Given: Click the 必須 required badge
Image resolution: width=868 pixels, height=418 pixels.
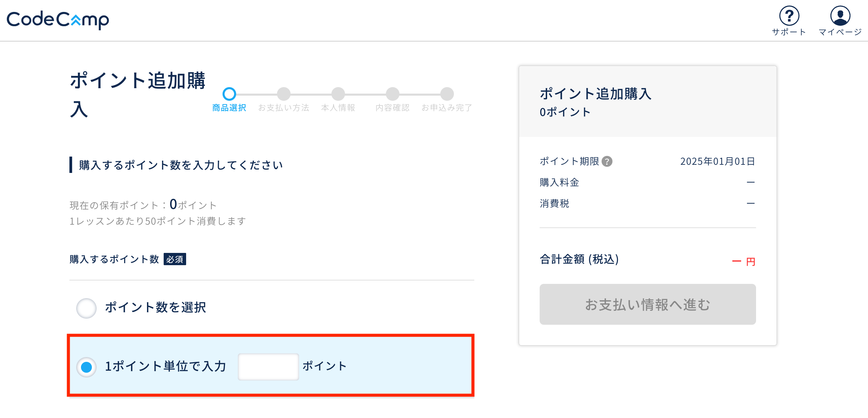Looking at the screenshot, I should click(175, 259).
